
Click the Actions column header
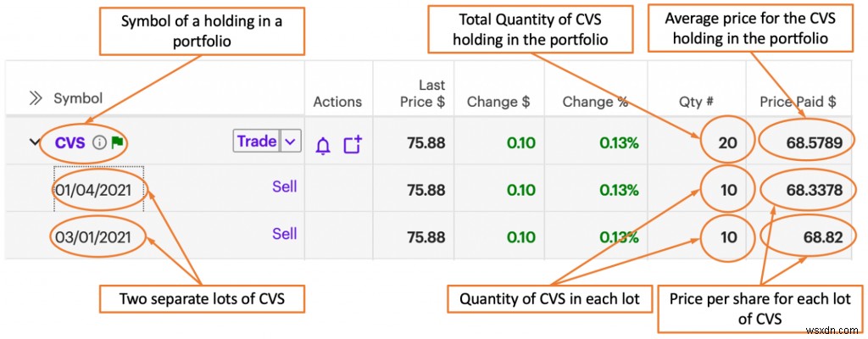[x=337, y=102]
